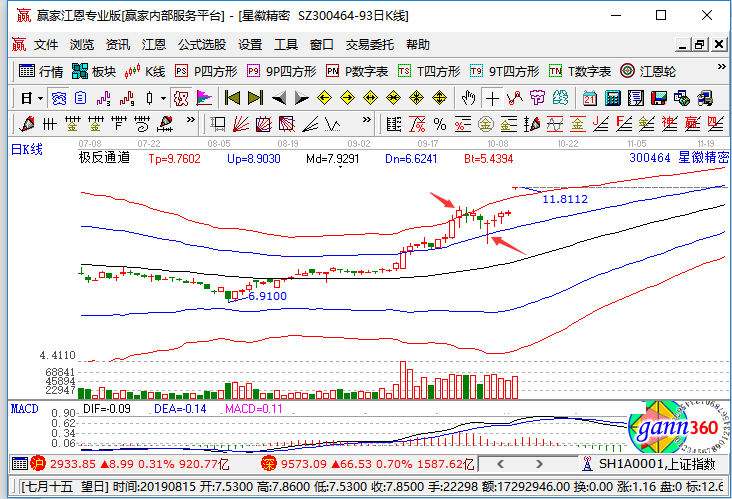Screen dimensions: 732x499
Task: Select the red step-line 9 icon
Action: 126,98
